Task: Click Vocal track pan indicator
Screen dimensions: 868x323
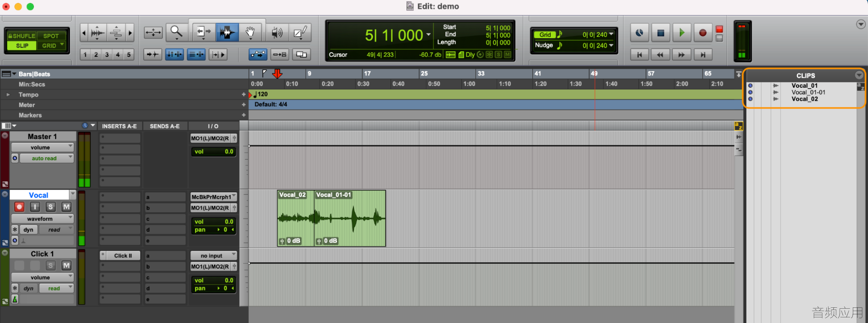Action: point(214,230)
